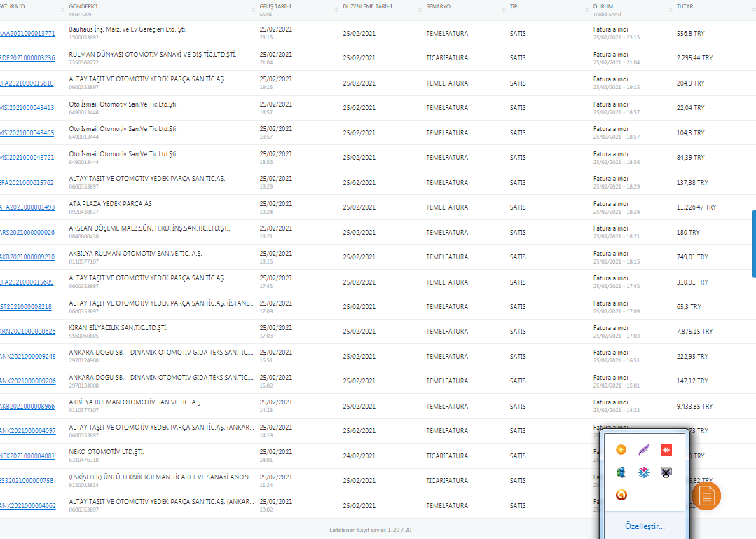This screenshot has width=756, height=539.
Task: Click the purple feather tray icon
Action: click(643, 449)
